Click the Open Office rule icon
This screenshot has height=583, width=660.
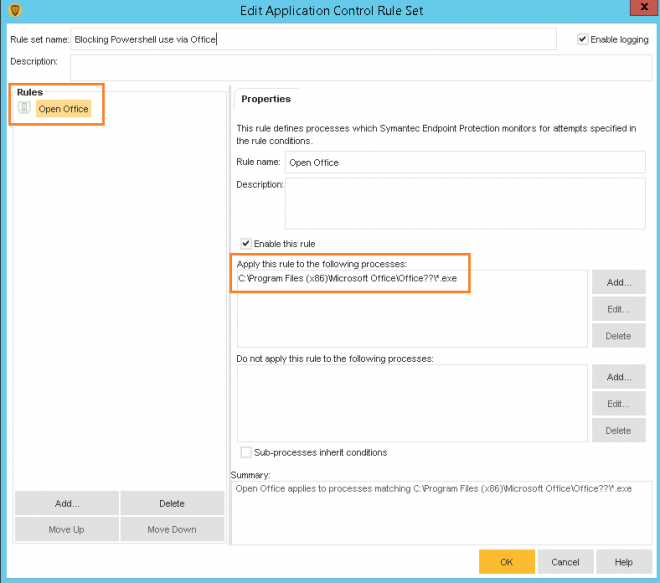(24, 108)
